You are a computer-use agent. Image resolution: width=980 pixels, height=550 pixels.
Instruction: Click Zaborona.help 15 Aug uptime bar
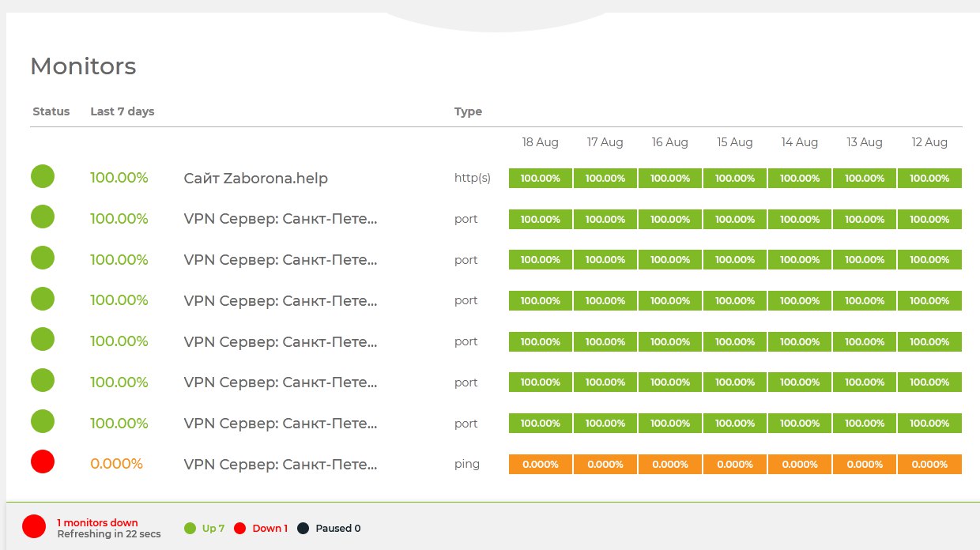pyautogui.click(x=735, y=178)
